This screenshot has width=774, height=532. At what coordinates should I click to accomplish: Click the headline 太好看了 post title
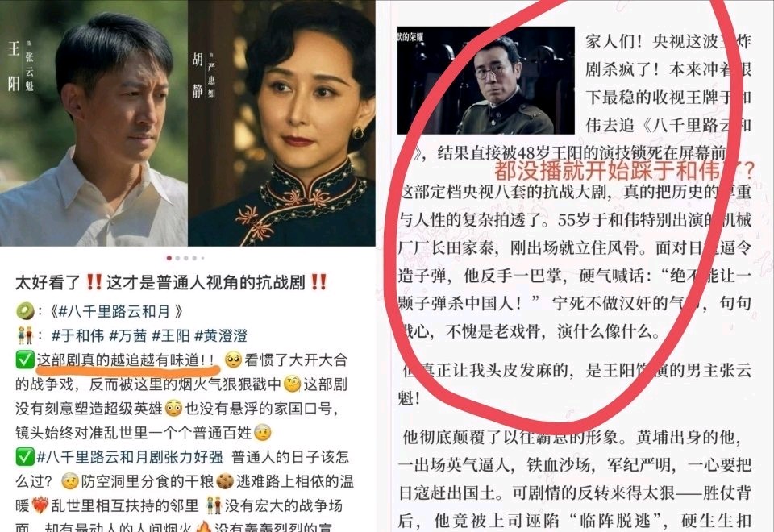click(171, 283)
